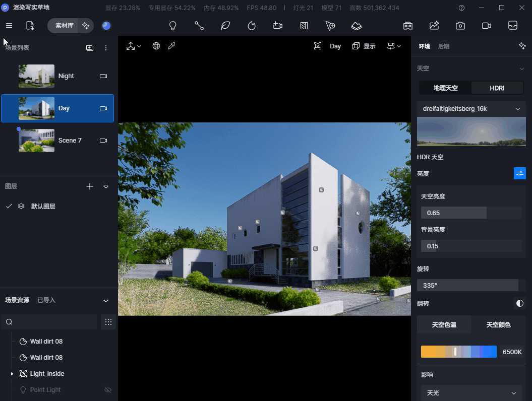532x401 pixels.
Task: Collapse the 场景资源 panel
Action: pyautogui.click(x=106, y=300)
